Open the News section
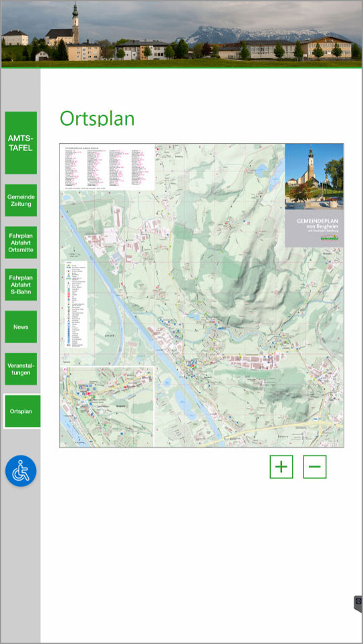This screenshot has height=644, width=363. point(21,327)
